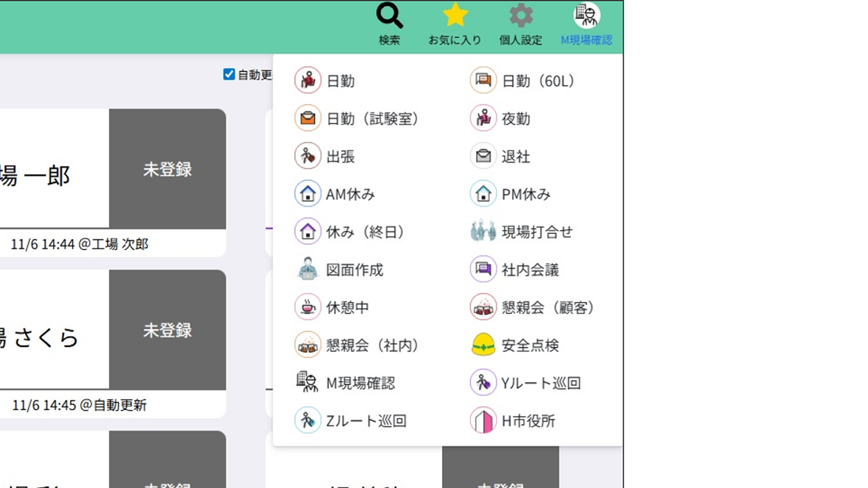Pick the 夜勤 status icon
The width and height of the screenshot is (868, 488).
pos(483,118)
